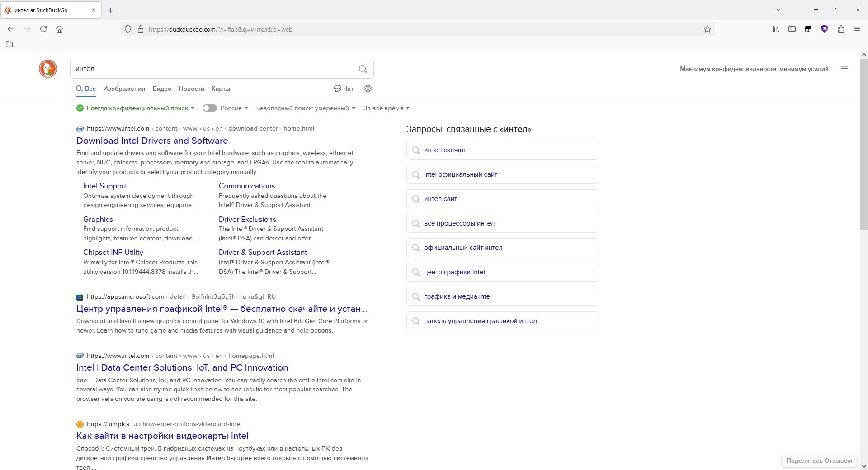Image resolution: width=868 pixels, height=470 pixels.
Task: Open the library icon in toolbar
Action: [x=776, y=29]
